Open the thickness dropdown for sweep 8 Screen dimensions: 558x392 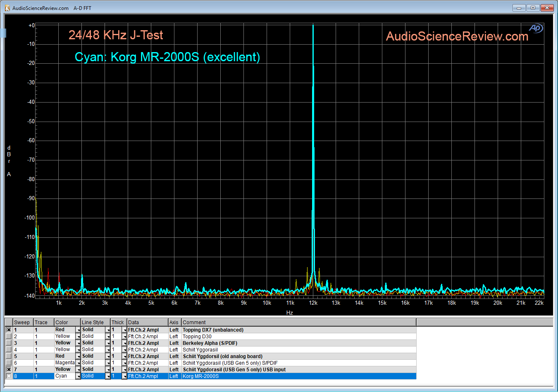(x=124, y=376)
